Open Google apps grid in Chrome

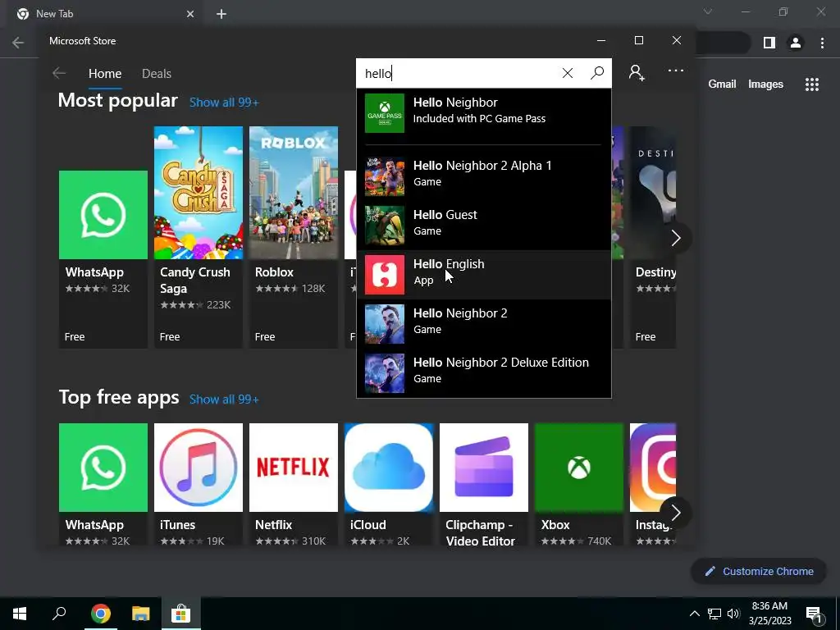coord(812,84)
